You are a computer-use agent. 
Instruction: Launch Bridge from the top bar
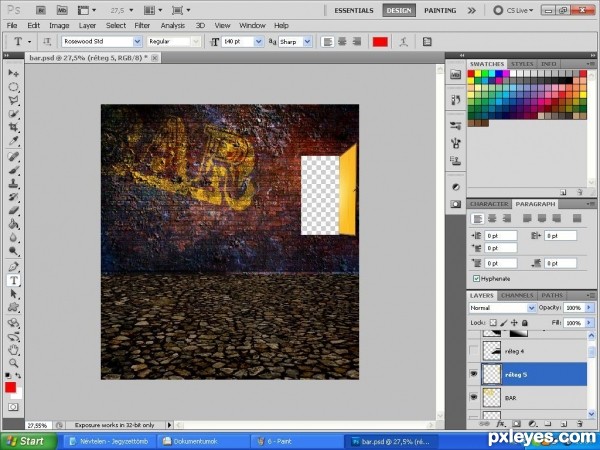click(41, 10)
